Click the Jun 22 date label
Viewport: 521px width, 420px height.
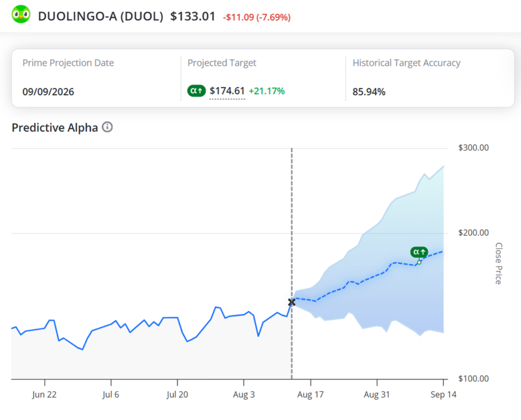point(44,395)
